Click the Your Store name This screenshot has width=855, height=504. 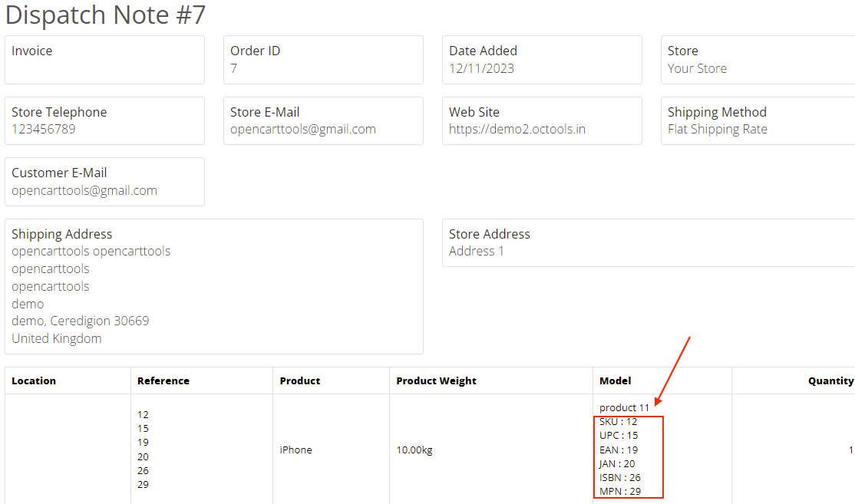click(x=697, y=68)
